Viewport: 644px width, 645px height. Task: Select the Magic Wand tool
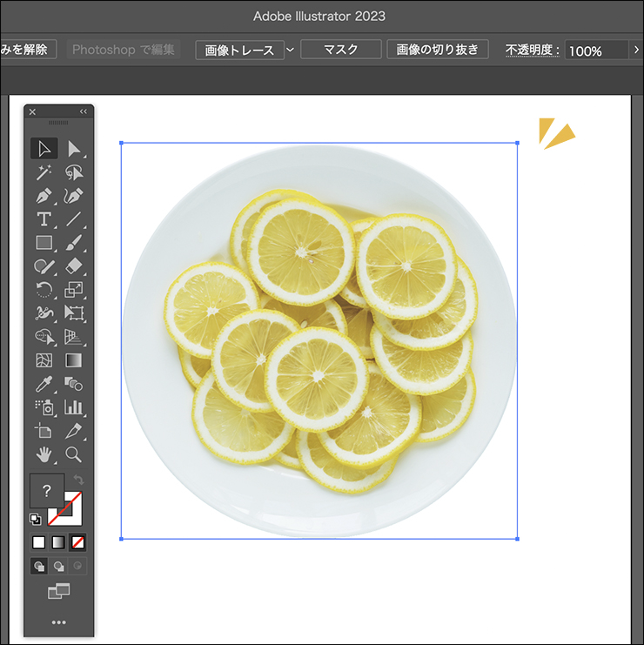(x=44, y=172)
